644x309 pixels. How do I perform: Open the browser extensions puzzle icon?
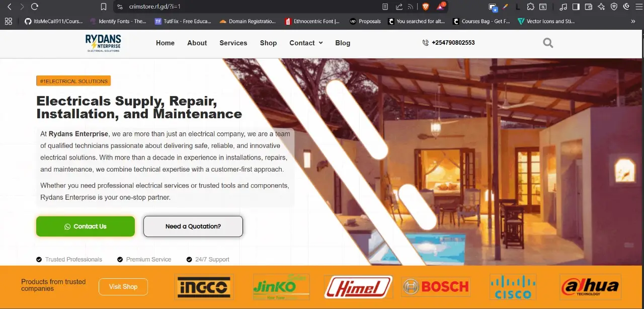530,7
